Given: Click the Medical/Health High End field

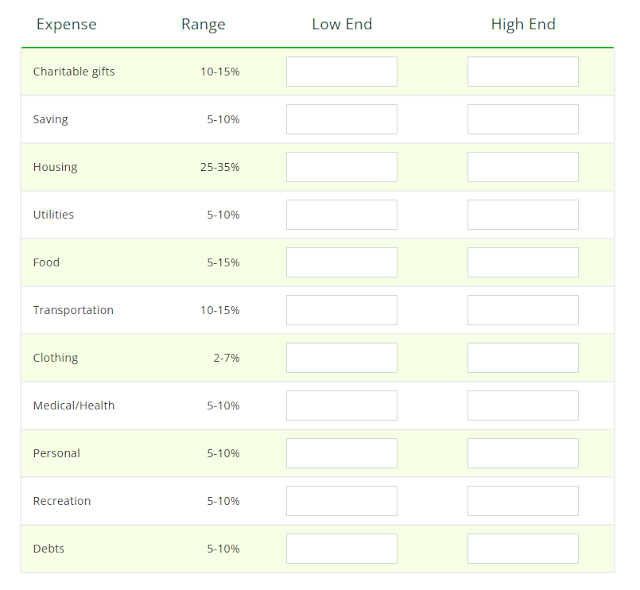Looking at the screenshot, I should tap(523, 406).
